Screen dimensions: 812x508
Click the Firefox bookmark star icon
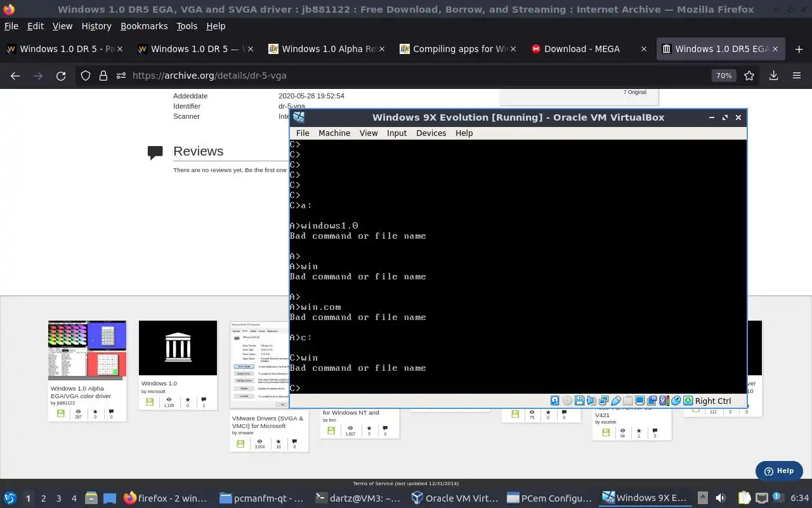click(x=749, y=76)
